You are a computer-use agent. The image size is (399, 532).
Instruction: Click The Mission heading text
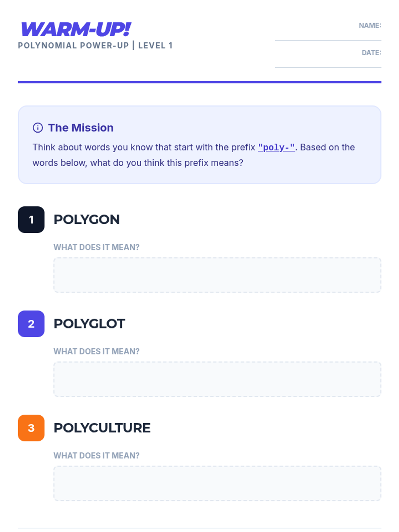pos(81,128)
